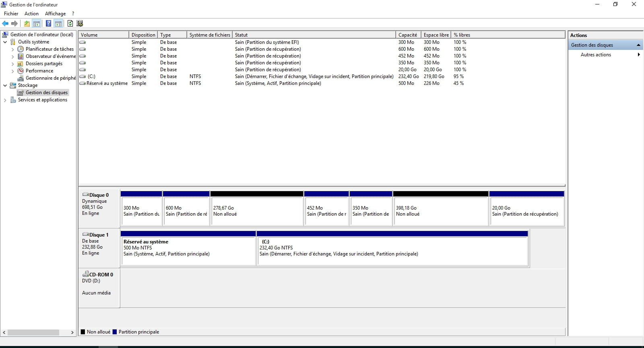The height and width of the screenshot is (348, 644).
Task: Click the Planificateur de tâches clock icon
Action: (21, 49)
